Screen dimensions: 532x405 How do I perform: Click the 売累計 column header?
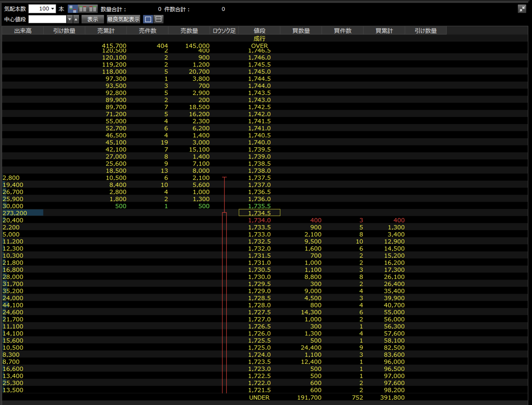[106, 31]
